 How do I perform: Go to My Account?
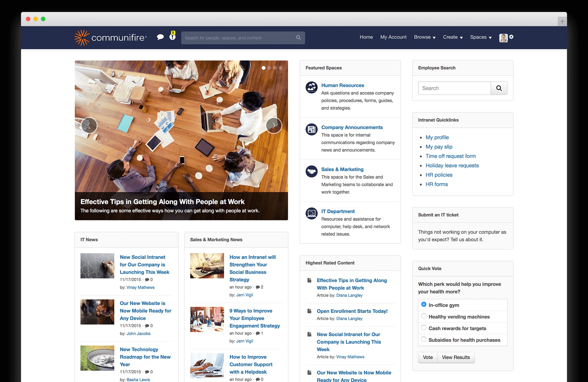point(393,37)
